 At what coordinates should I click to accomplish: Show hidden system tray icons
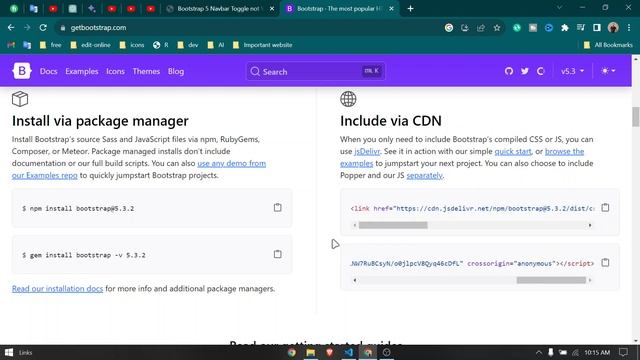[x=539, y=353]
